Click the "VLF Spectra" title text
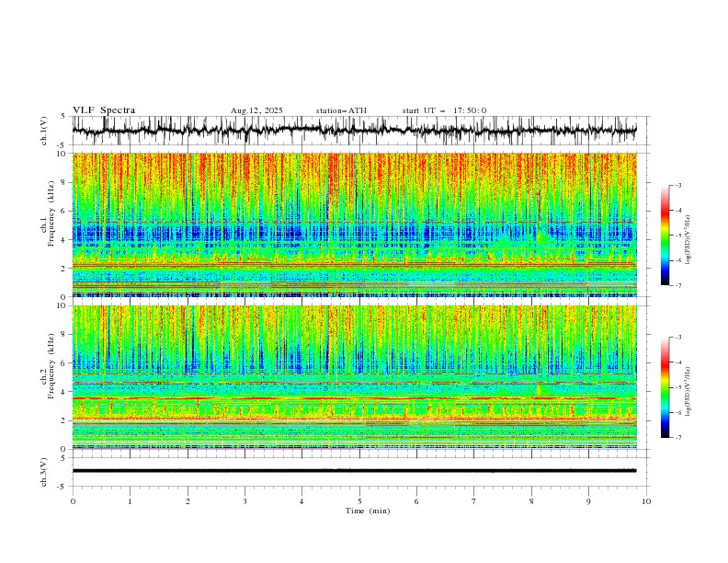The height and width of the screenshot is (563, 728). click(104, 110)
